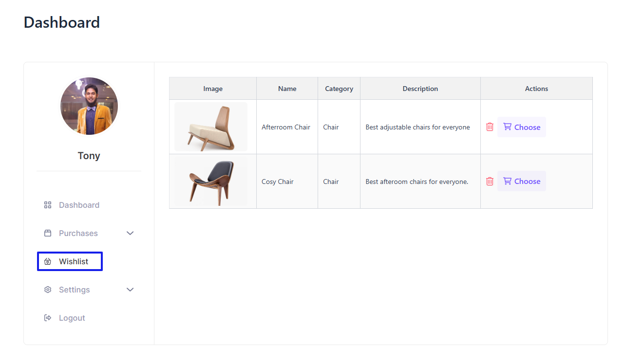Click trash icon for Cosy Chair
The width and height of the screenshot is (625, 364).
click(490, 182)
